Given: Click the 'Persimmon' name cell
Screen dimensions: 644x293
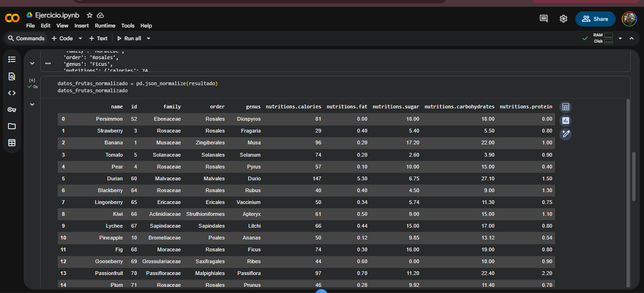Looking at the screenshot, I should pyautogui.click(x=109, y=119).
